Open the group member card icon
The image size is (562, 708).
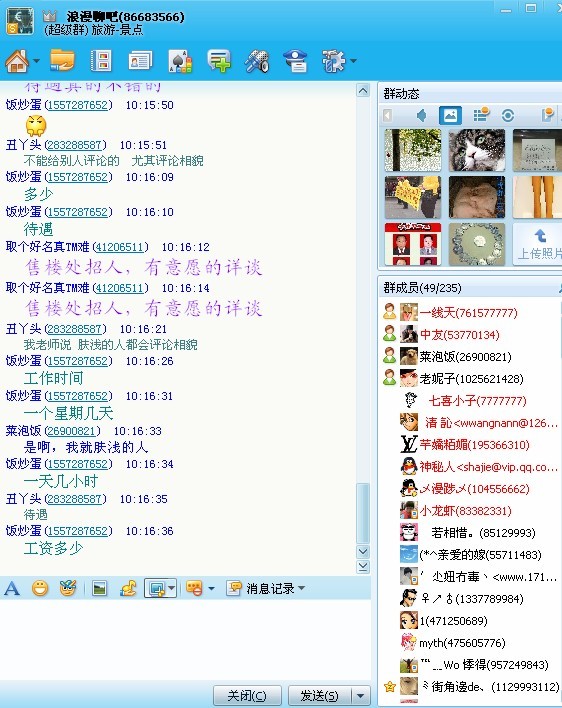click(140, 61)
